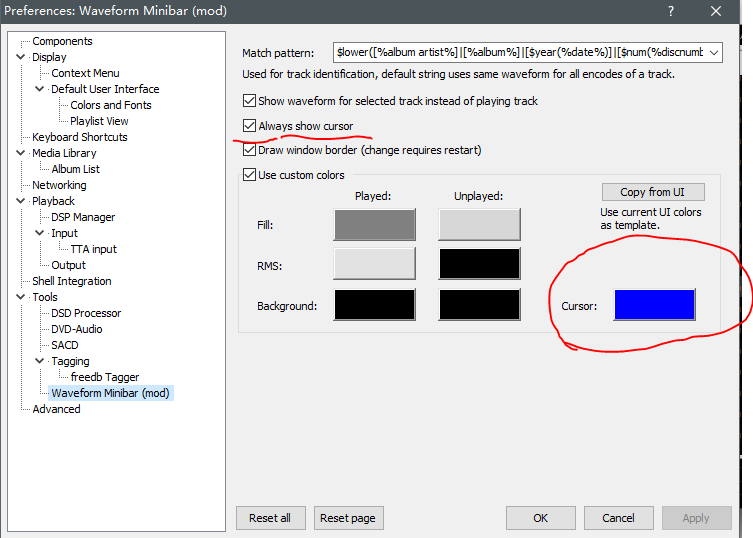The image size is (753, 538).
Task: Close the Preferences dialog window
Action: point(716,11)
